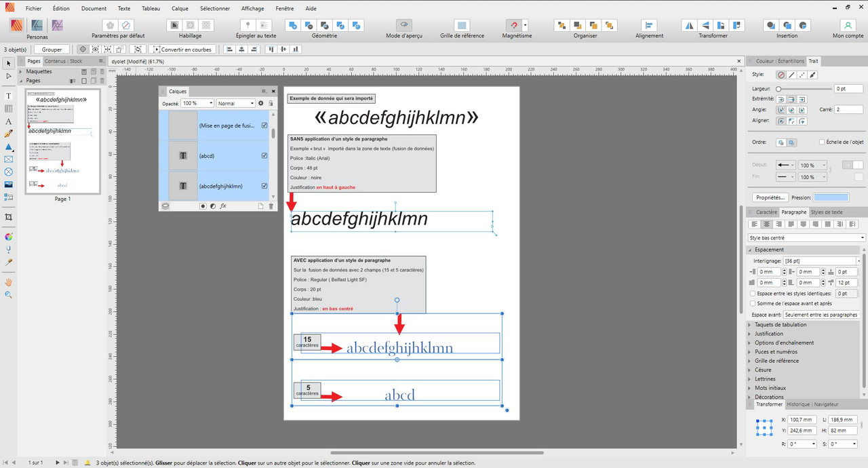Click the Grouper button

[x=52, y=50]
